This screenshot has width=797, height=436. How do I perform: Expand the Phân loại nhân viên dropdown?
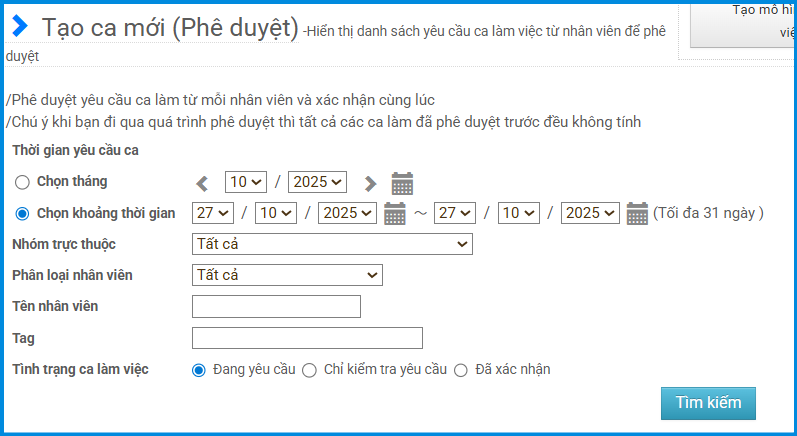(x=287, y=275)
